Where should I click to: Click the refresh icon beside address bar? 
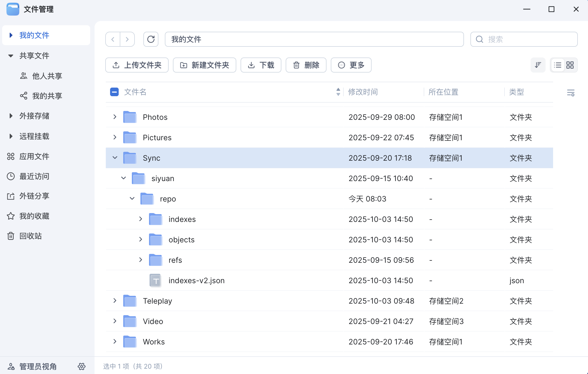click(151, 39)
